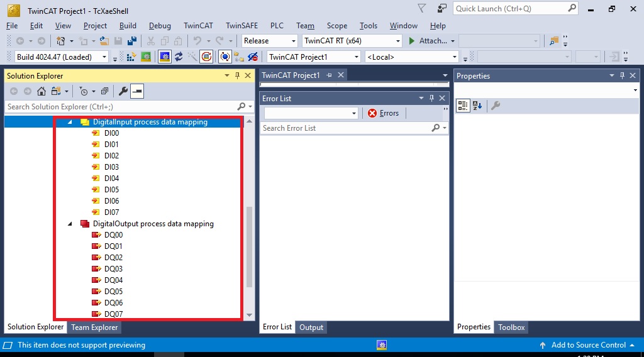644x357 pixels.
Task: Click the New Project toolbar icon
Action: 61,41
